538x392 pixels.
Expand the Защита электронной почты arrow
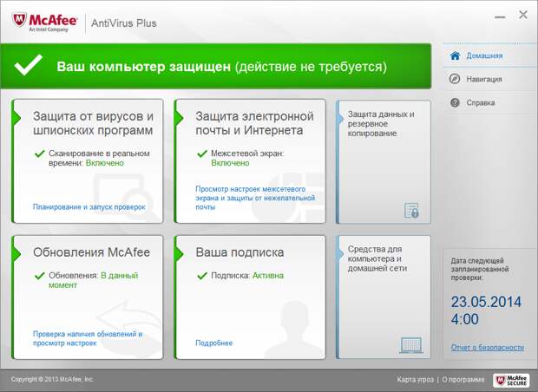(179, 118)
